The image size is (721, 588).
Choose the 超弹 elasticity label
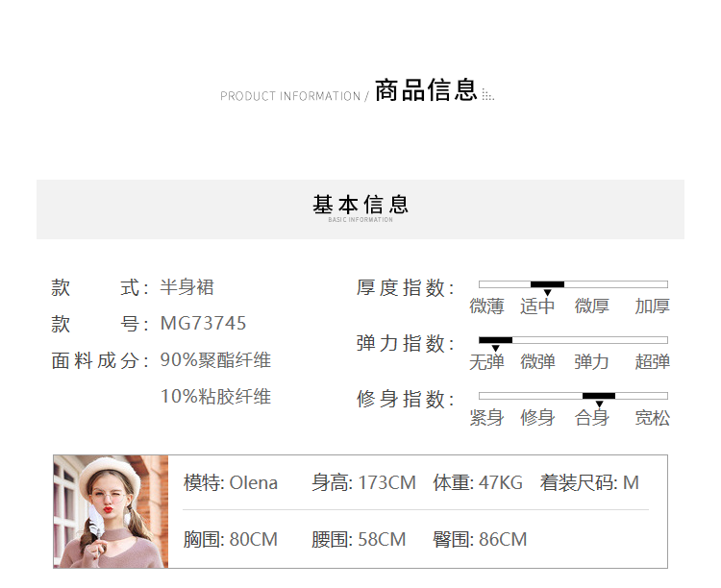[x=652, y=362]
